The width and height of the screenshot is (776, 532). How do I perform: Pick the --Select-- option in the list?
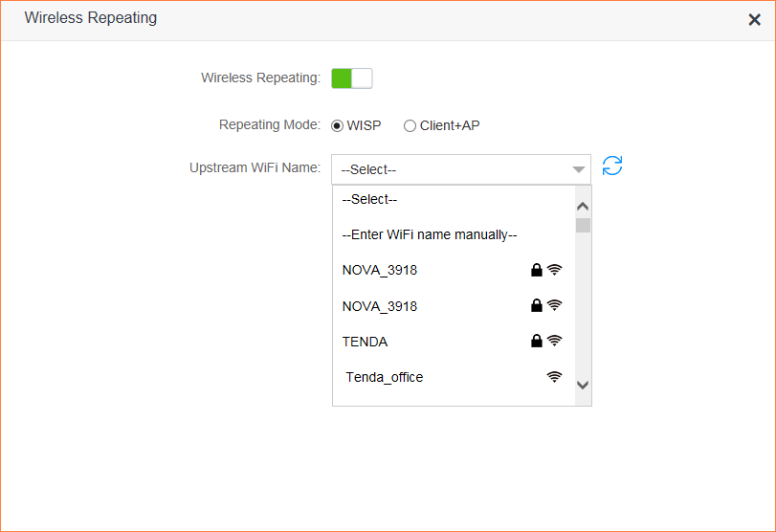(x=369, y=200)
